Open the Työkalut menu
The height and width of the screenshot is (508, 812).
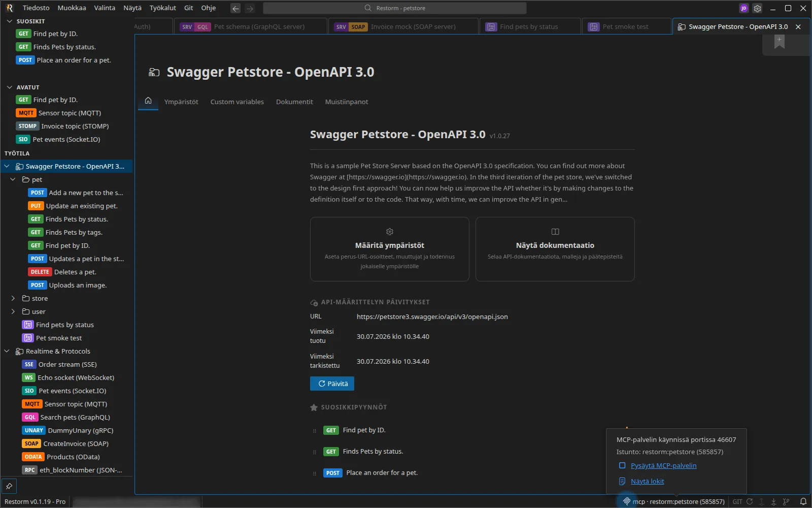[x=163, y=8]
